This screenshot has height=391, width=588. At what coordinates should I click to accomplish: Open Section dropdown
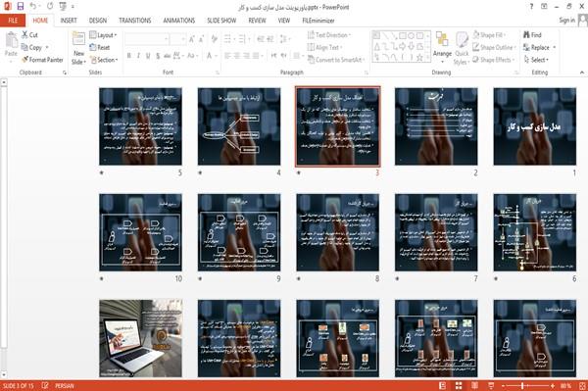(104, 60)
